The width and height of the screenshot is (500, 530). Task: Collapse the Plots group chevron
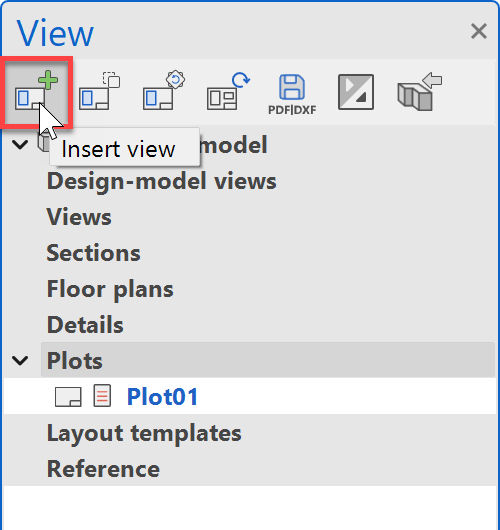click(20, 360)
